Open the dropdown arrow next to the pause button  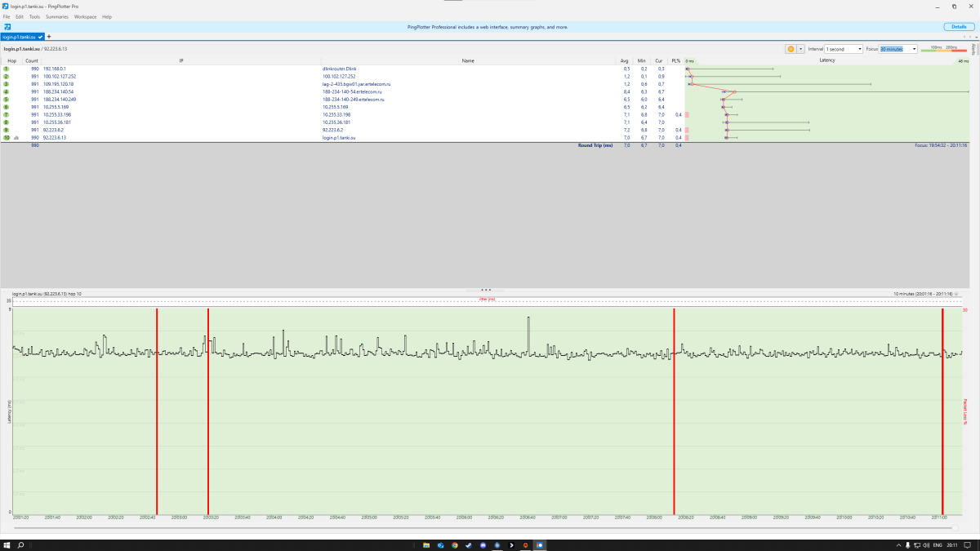tap(801, 49)
